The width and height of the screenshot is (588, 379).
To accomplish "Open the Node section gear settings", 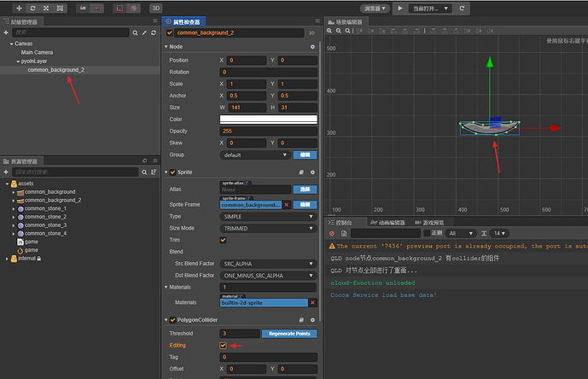I will tap(312, 47).
